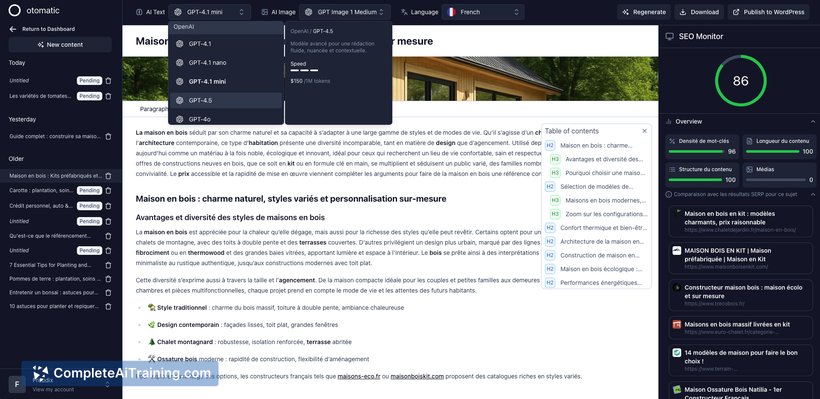Click the wooden house header image
This screenshot has height=399, width=820.
pos(390,79)
